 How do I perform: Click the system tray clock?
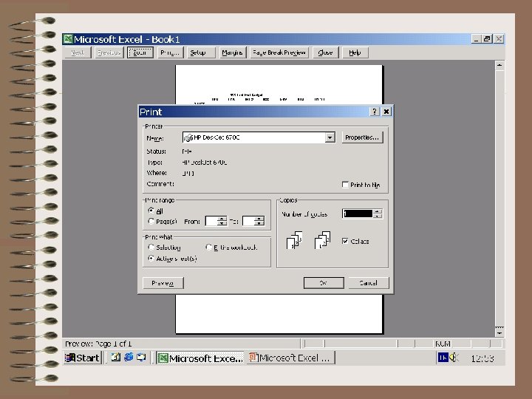(482, 358)
